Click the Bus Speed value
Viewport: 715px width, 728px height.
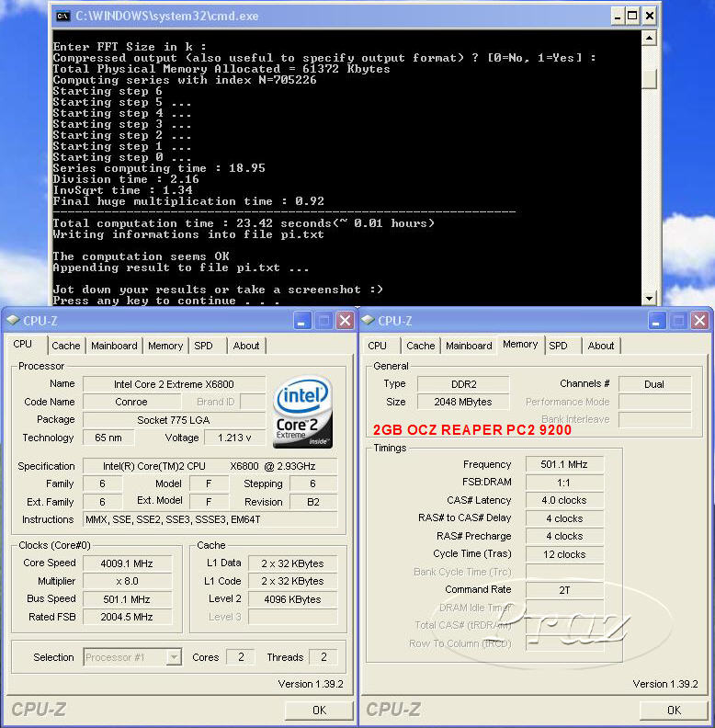(127, 599)
